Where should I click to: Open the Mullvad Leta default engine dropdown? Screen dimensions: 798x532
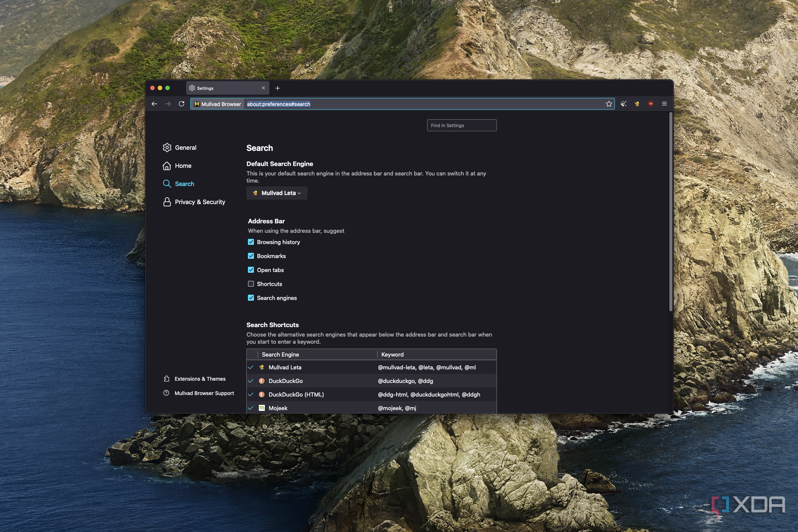277,193
